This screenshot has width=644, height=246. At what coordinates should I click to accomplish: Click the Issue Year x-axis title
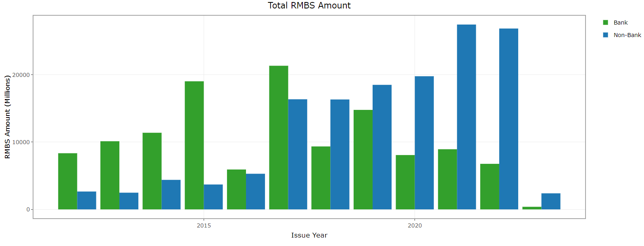pos(309,235)
